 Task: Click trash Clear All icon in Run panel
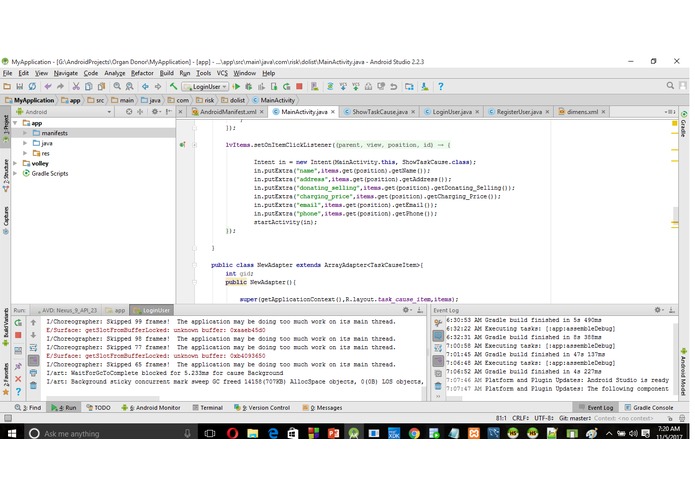33,385
